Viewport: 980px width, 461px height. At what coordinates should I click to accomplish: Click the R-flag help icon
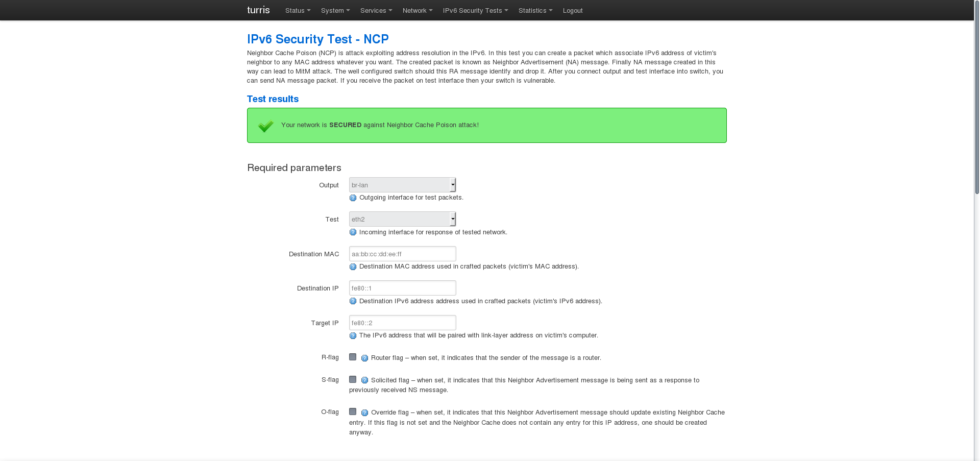(x=364, y=358)
